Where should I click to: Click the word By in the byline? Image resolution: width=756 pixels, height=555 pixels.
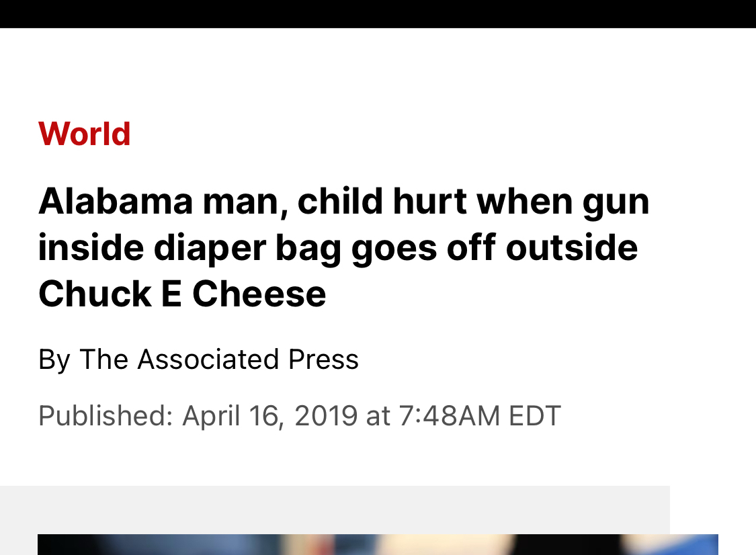click(x=54, y=359)
